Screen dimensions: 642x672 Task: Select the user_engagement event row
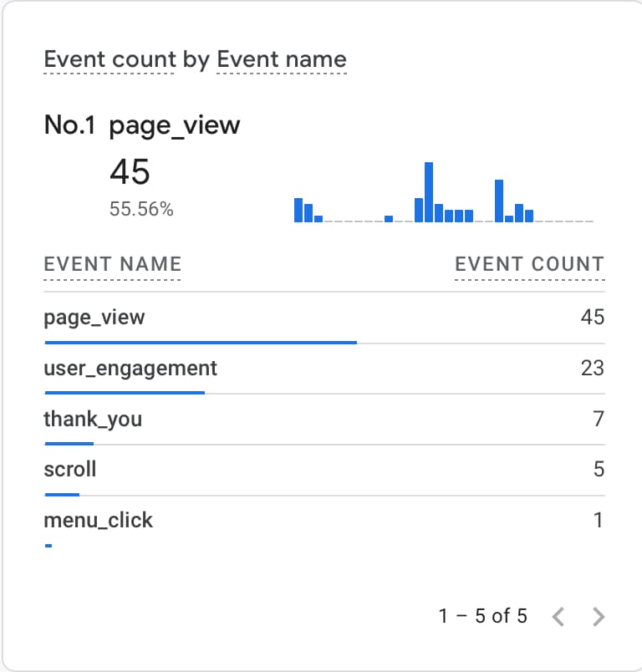(x=130, y=368)
